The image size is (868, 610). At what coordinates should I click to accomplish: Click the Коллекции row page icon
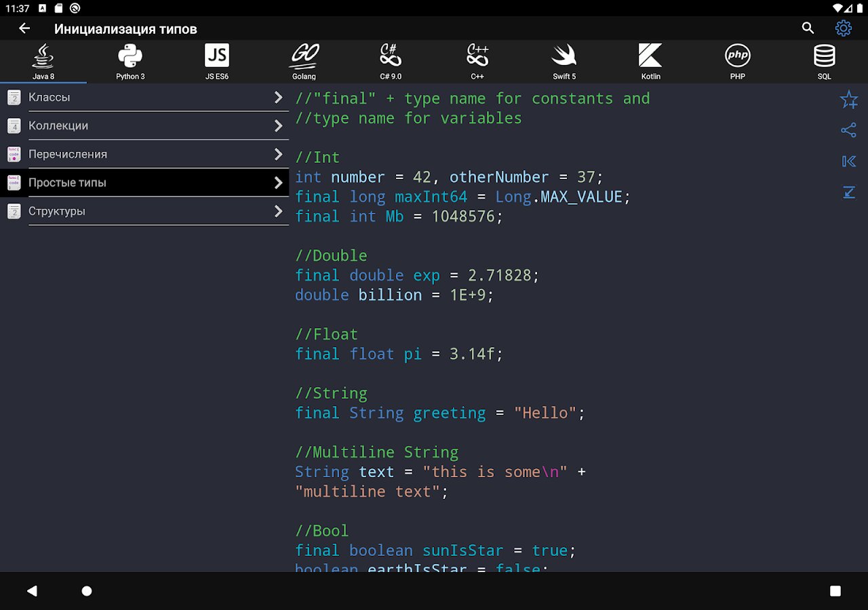[14, 126]
